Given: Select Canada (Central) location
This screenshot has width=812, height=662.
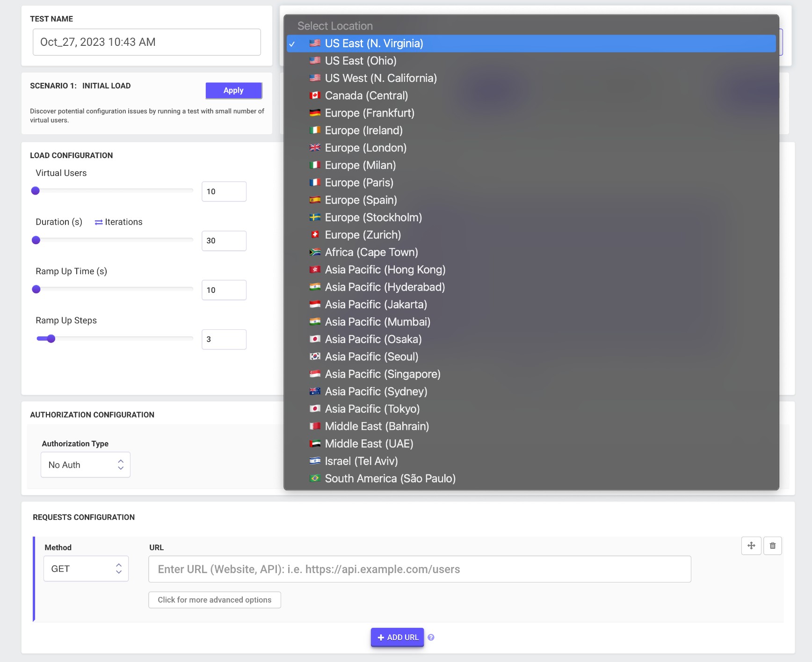Looking at the screenshot, I should tap(531, 95).
